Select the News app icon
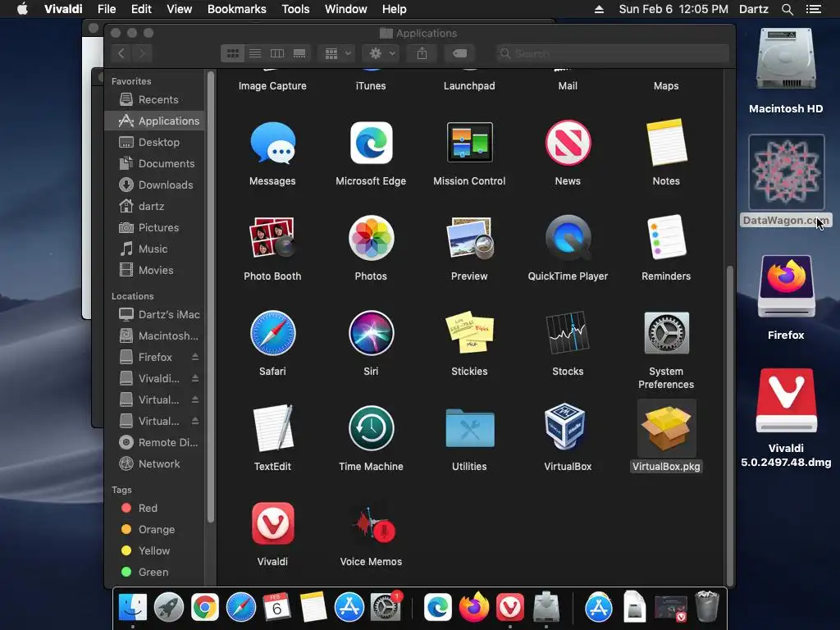 (568, 143)
